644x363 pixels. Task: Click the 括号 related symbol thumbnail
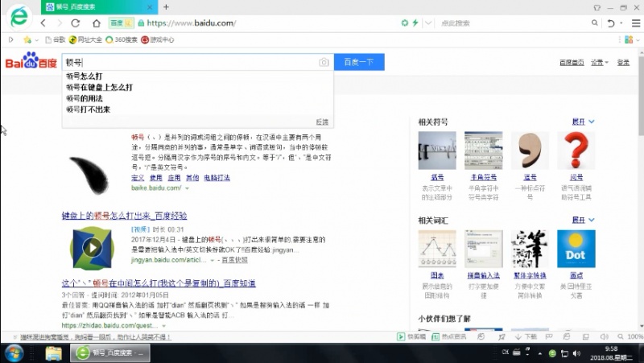click(437, 151)
